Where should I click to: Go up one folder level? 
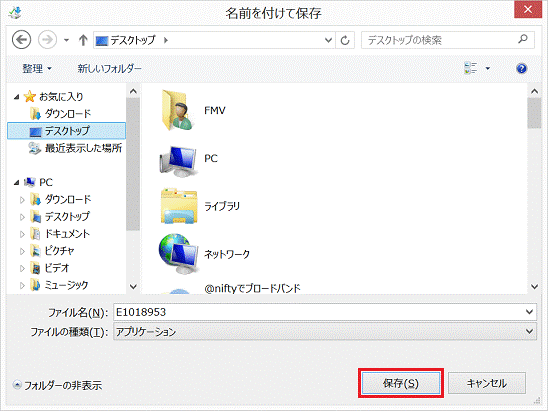point(83,40)
